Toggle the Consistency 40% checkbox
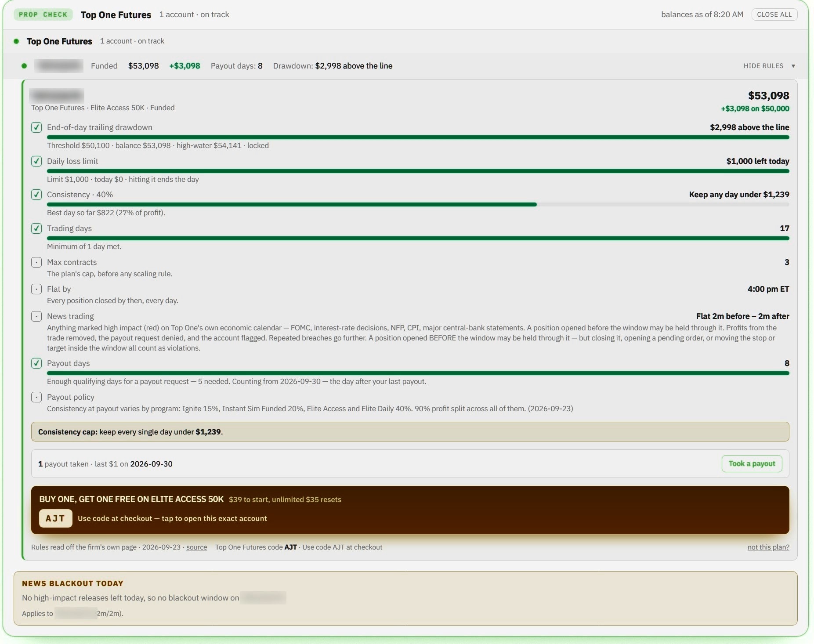814x644 pixels. [36, 195]
